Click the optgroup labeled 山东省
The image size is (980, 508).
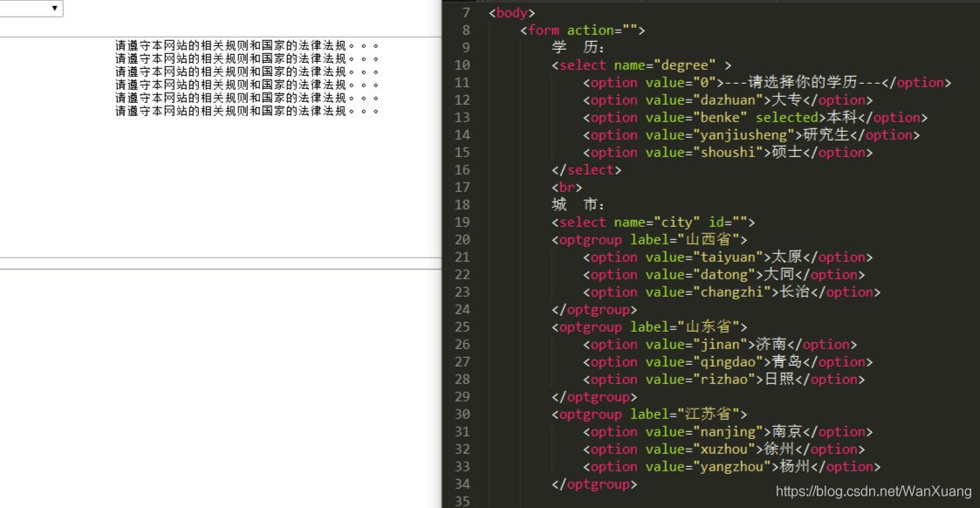point(649,326)
